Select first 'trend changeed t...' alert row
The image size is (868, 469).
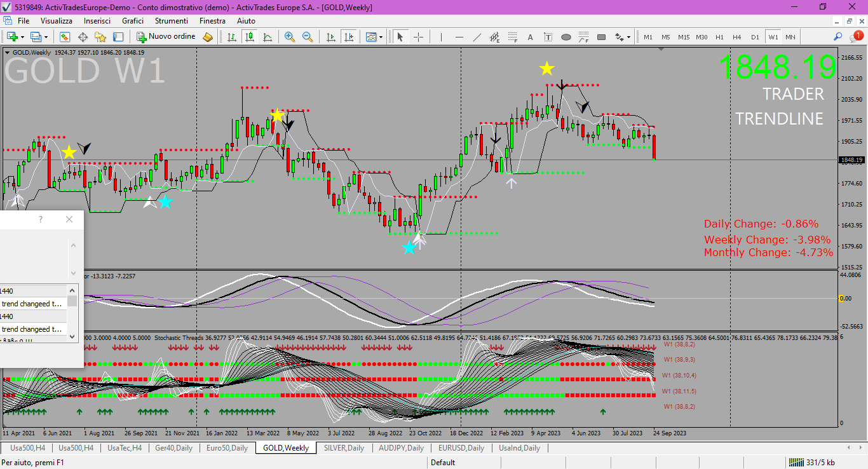[x=34, y=304]
